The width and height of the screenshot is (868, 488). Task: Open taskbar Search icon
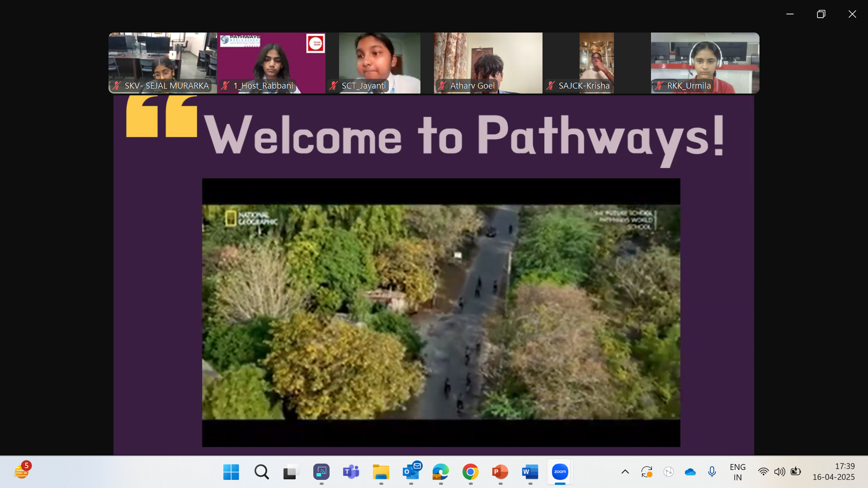261,472
